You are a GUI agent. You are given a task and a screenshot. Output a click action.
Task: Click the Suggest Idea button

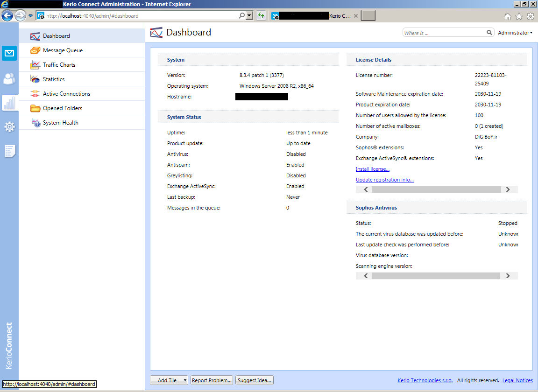[x=254, y=380]
